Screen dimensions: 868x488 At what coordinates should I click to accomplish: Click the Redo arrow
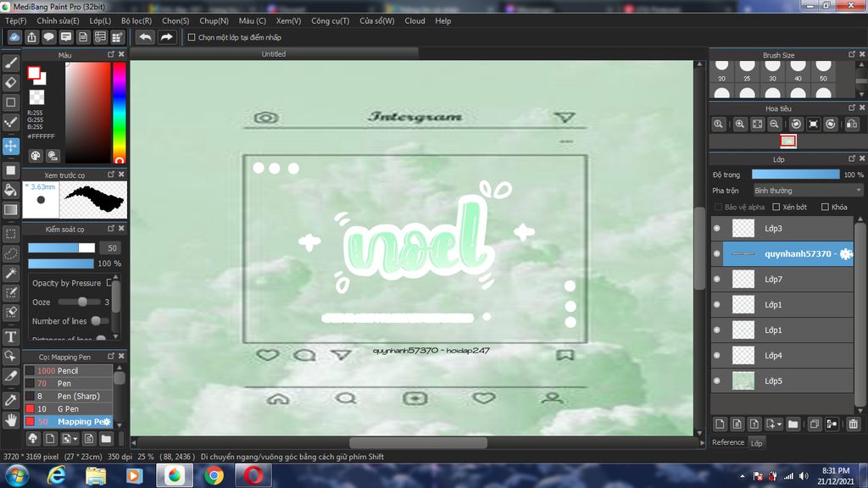click(x=166, y=37)
